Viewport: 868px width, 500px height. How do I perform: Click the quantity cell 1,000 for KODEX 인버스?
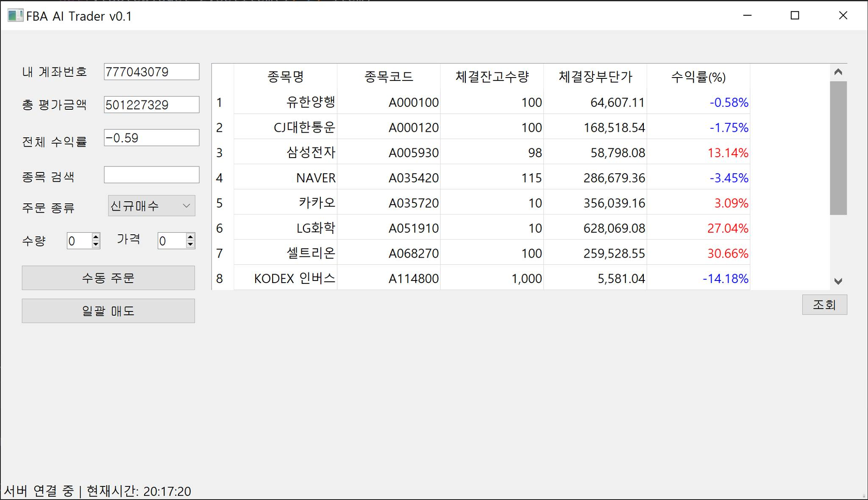tap(492, 278)
